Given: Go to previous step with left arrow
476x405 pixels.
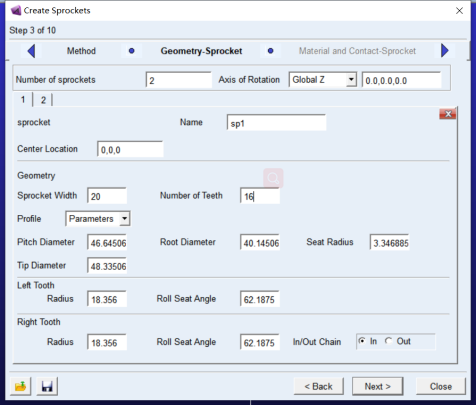Looking at the screenshot, I should point(31,51).
